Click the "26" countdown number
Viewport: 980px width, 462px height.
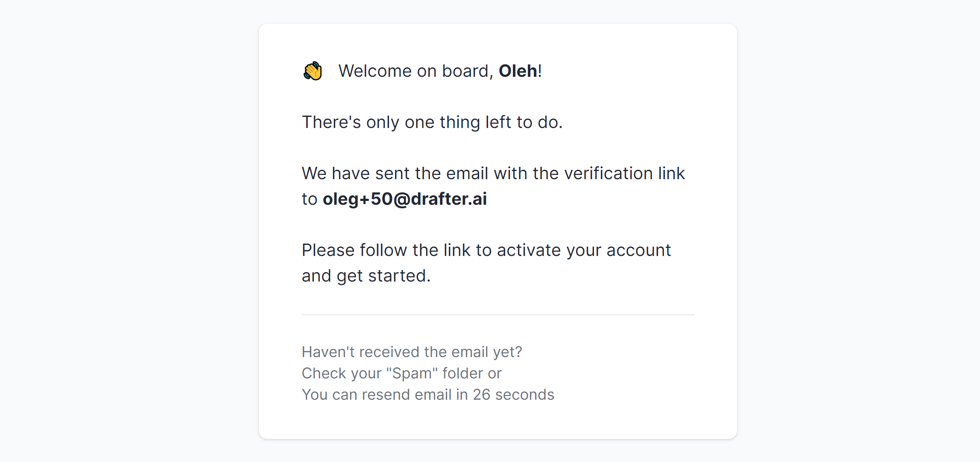click(481, 395)
